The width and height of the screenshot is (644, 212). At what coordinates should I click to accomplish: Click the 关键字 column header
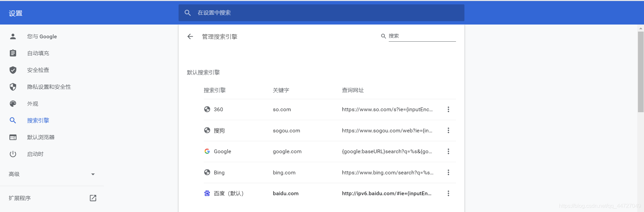281,90
